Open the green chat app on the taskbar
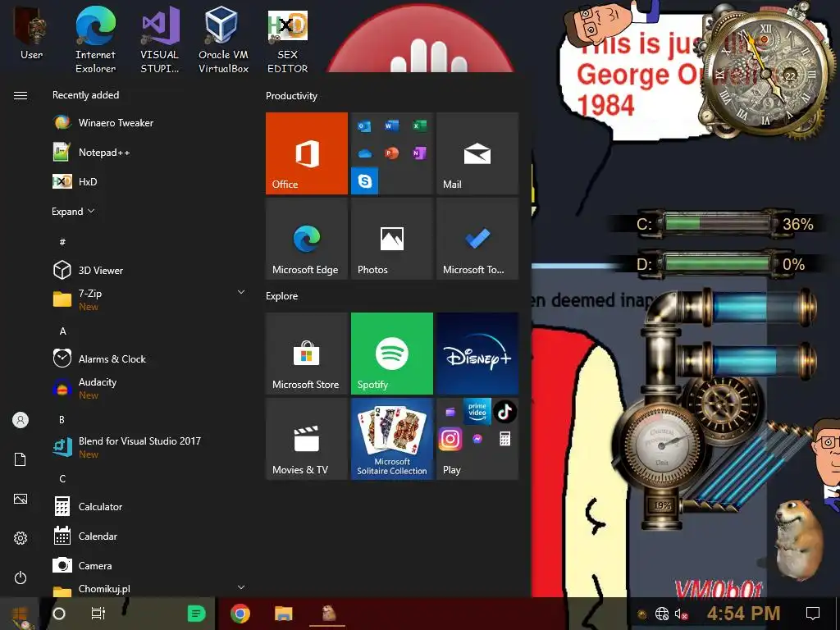 click(196, 614)
